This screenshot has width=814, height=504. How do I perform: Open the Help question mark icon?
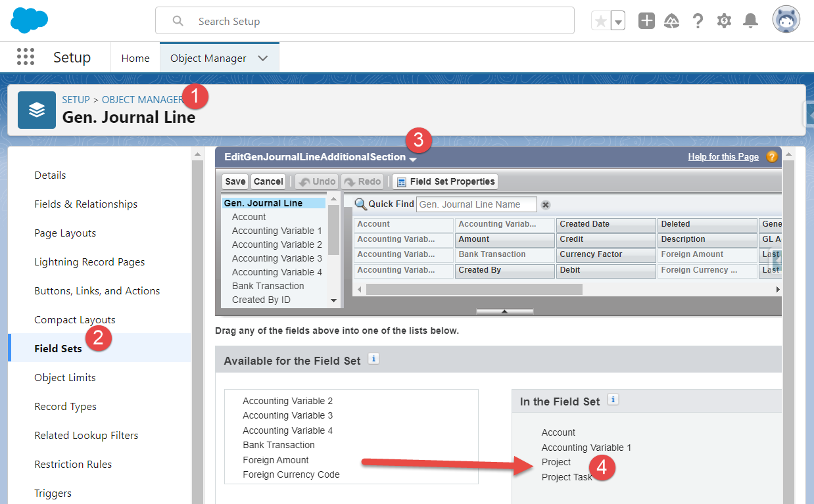pos(698,21)
